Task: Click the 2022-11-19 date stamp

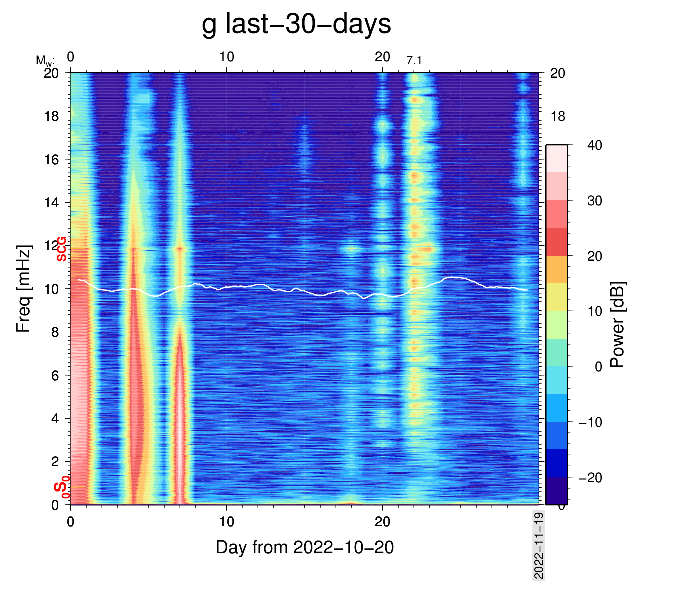Action: pos(539,546)
